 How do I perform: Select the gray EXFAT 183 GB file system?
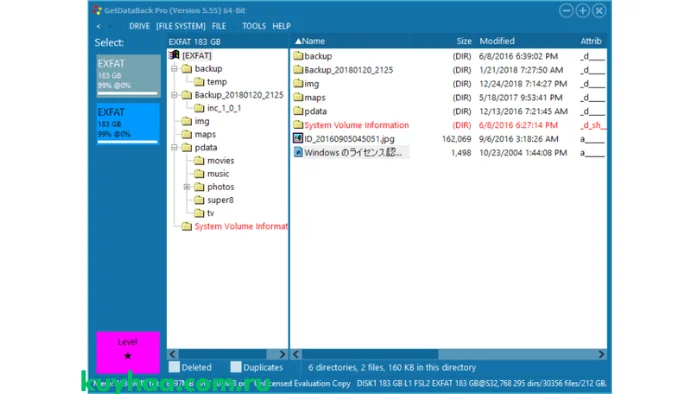tap(129, 75)
